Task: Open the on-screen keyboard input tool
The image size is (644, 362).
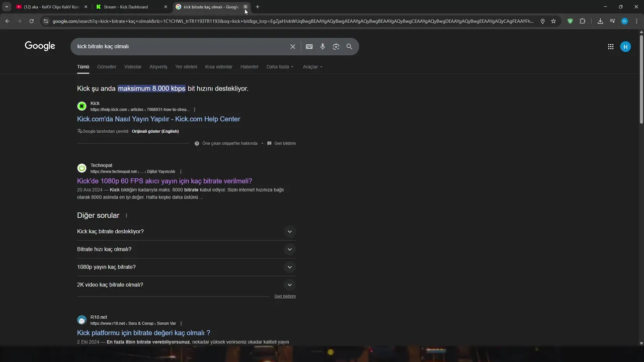Action: pos(309,46)
